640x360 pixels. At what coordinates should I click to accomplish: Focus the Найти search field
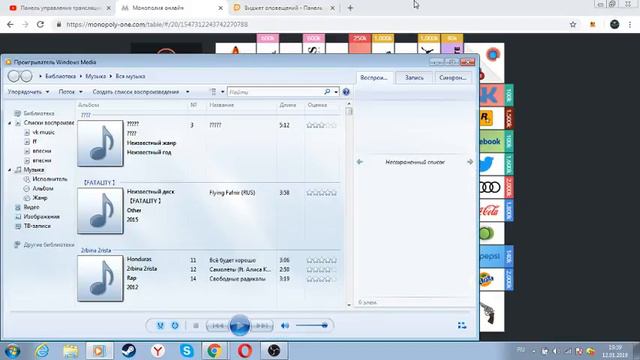tap(276, 92)
